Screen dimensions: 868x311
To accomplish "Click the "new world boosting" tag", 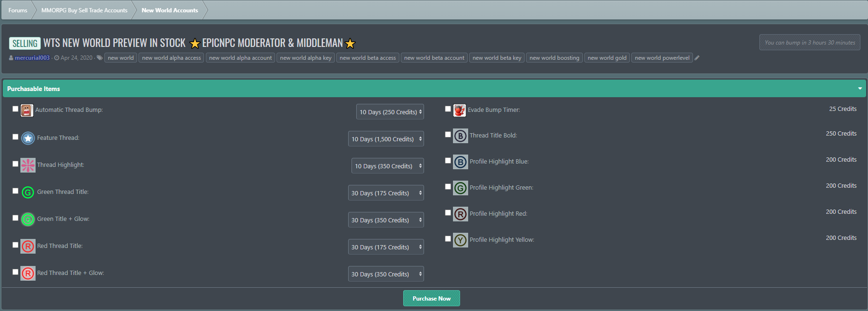I will coord(554,58).
